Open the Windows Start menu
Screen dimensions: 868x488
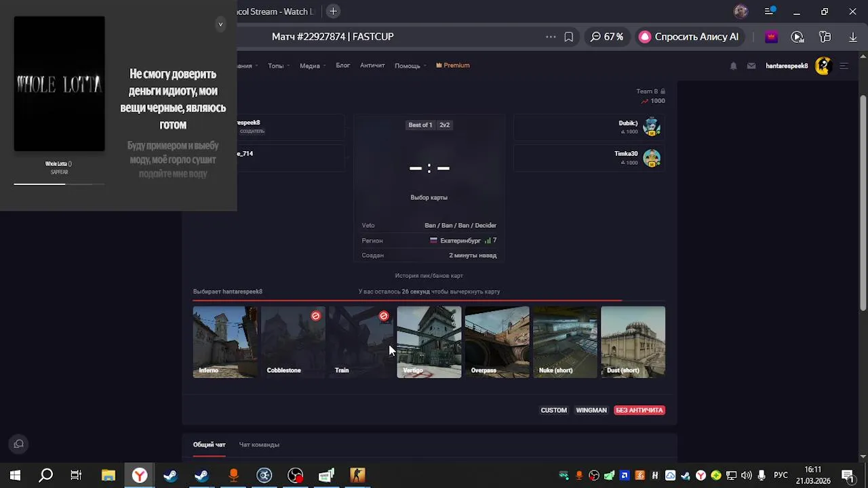15,475
